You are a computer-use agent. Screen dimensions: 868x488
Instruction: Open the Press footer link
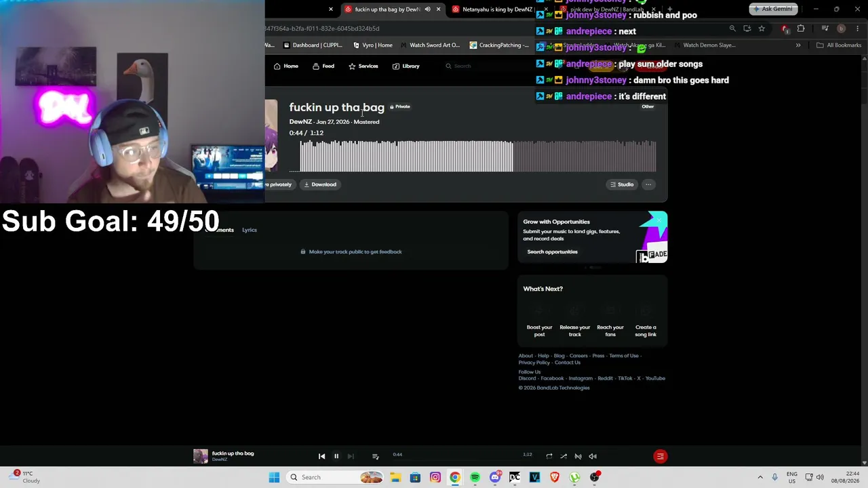[598, 356]
